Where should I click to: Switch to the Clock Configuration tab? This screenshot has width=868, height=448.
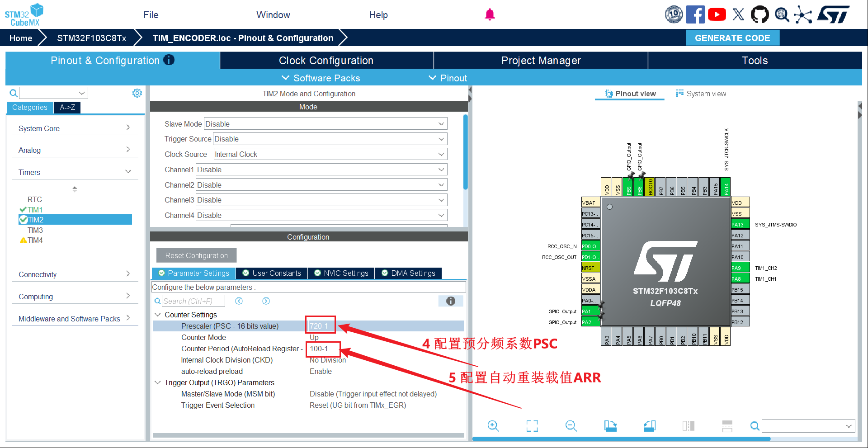326,61
